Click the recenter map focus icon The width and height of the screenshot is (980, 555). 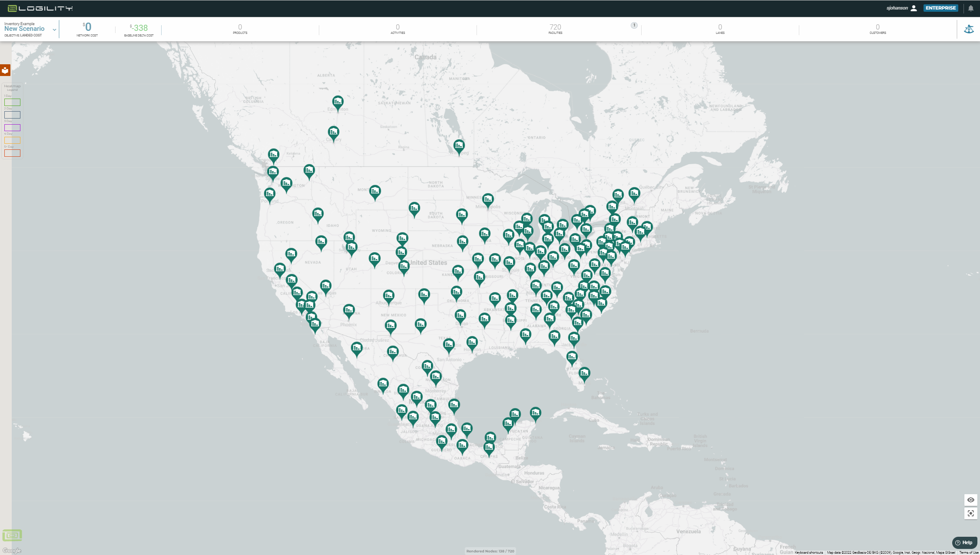[x=970, y=513]
